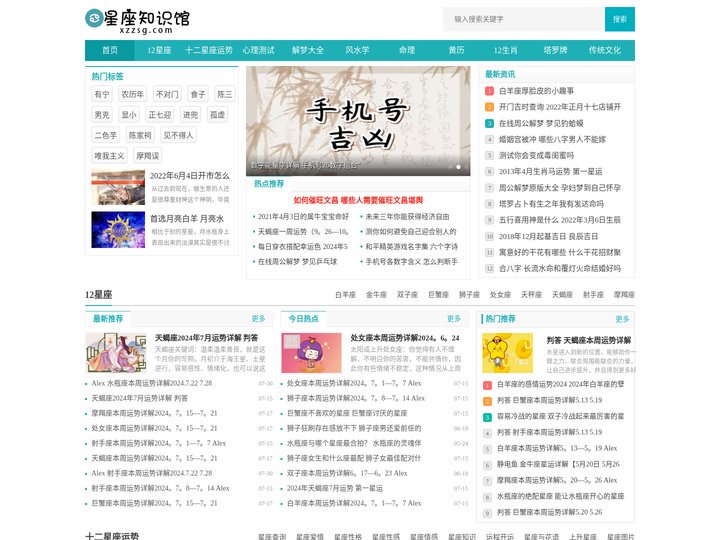
Task: Select 摩羯座 zodiac link
Action: pyautogui.click(x=624, y=295)
